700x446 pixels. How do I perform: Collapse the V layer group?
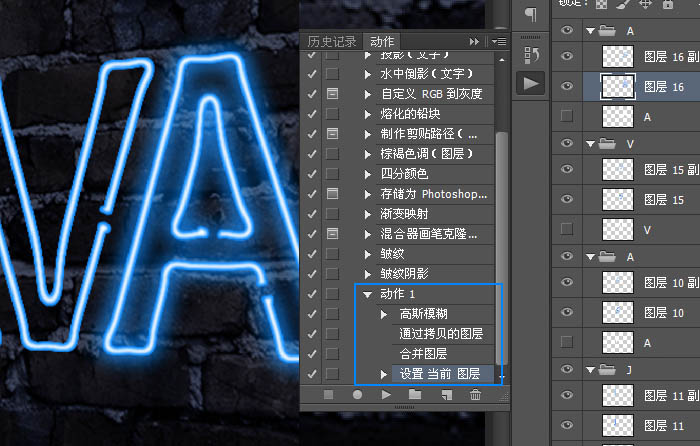589,144
